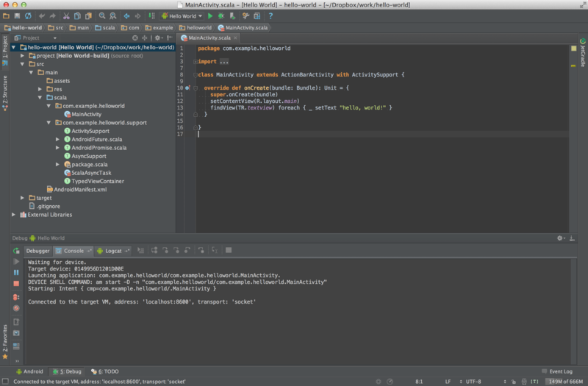Screen dimensions: 588x386
Task: Switch to the Debugger tab
Action: pyautogui.click(x=38, y=251)
